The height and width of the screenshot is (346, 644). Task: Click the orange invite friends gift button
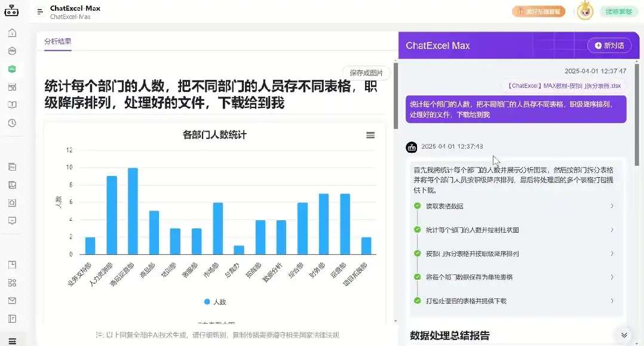click(x=538, y=11)
